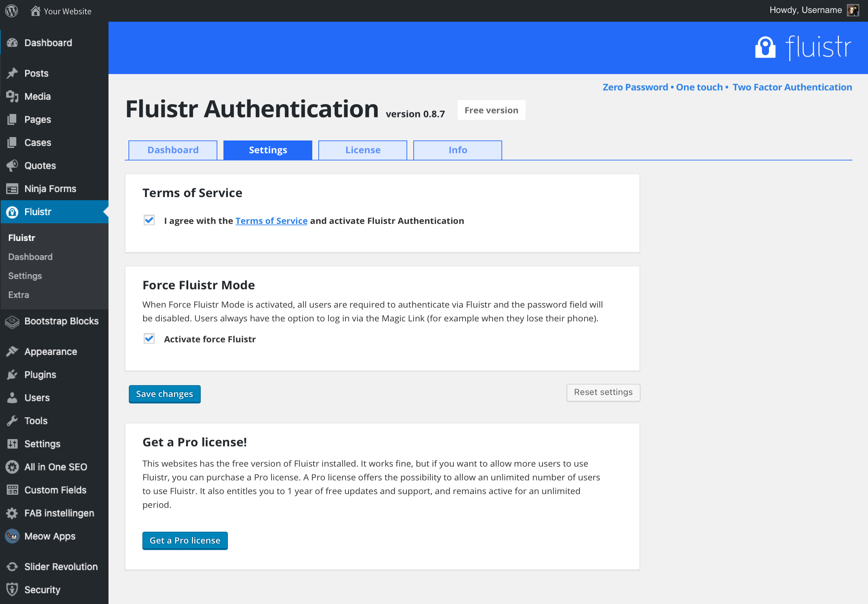Screen dimensions: 868x604
Task: Click the Custom Fields grid icon
Action: (x=13, y=490)
